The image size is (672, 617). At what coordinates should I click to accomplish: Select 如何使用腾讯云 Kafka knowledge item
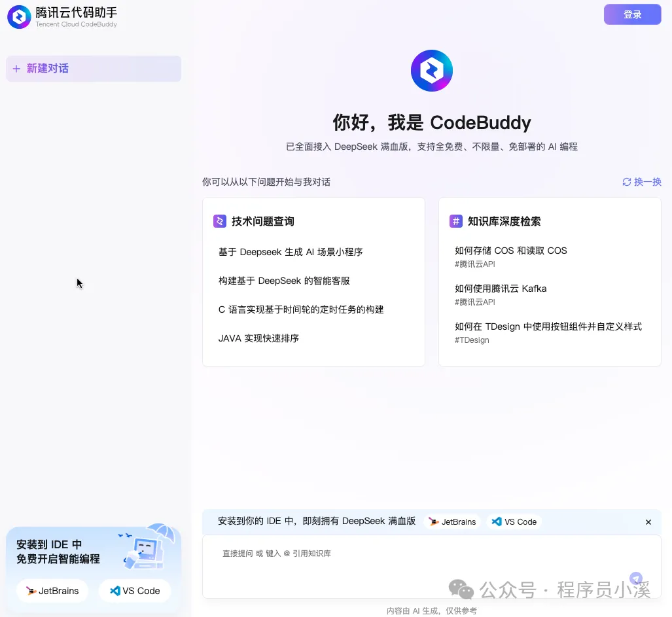(x=501, y=289)
